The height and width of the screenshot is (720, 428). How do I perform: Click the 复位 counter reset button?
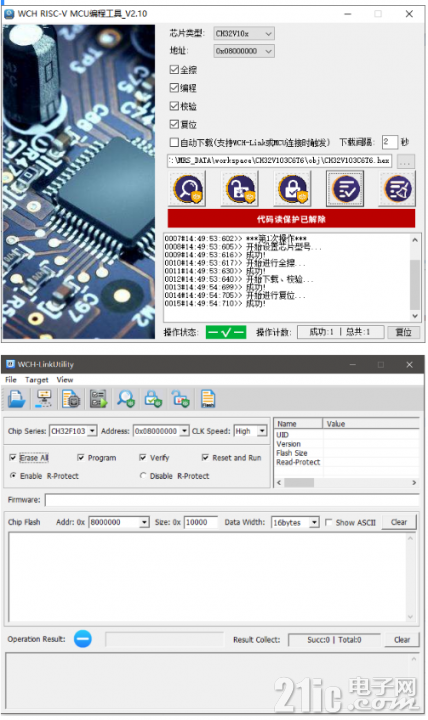404,332
